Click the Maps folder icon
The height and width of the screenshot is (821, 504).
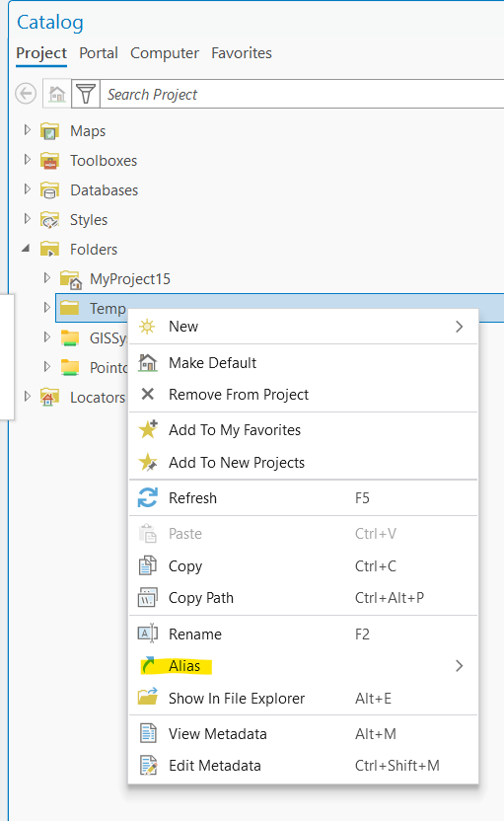(x=49, y=131)
